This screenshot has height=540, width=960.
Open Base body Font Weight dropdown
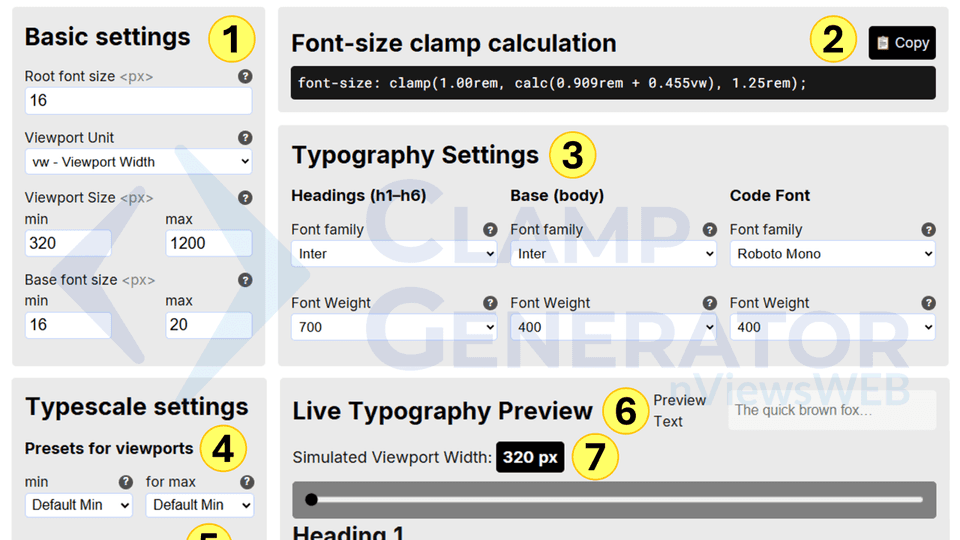(x=613, y=327)
